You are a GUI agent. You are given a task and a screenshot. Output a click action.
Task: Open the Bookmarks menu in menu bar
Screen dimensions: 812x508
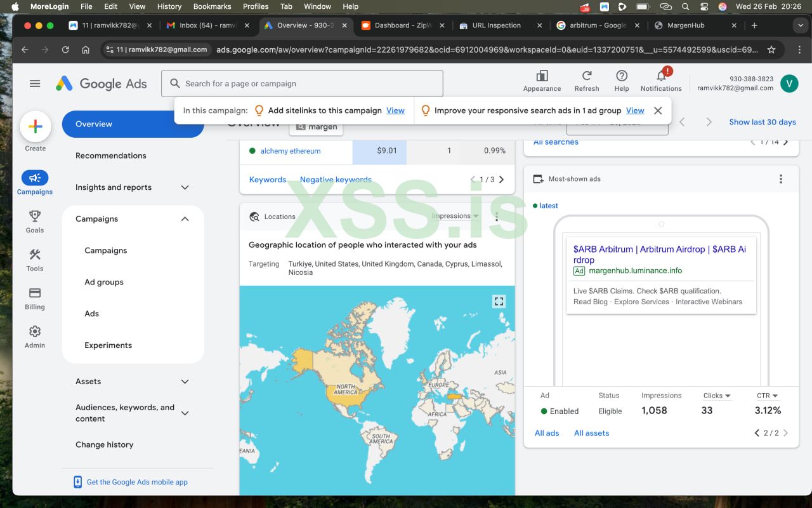[212, 6]
